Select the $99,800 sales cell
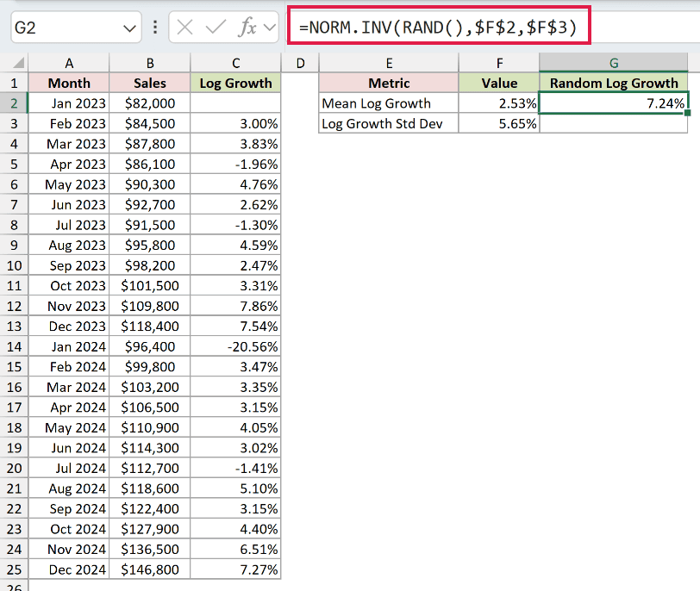The width and height of the screenshot is (700, 591). tap(150, 367)
